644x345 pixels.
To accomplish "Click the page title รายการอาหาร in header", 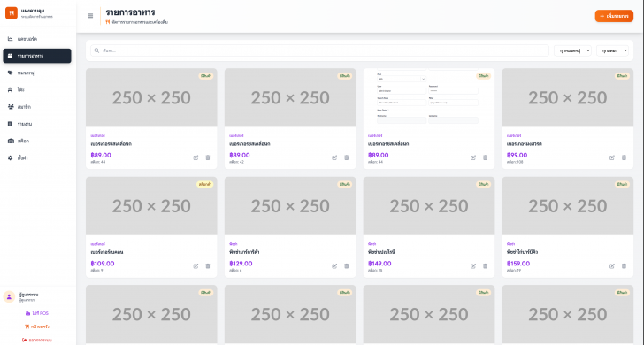I will [x=130, y=12].
